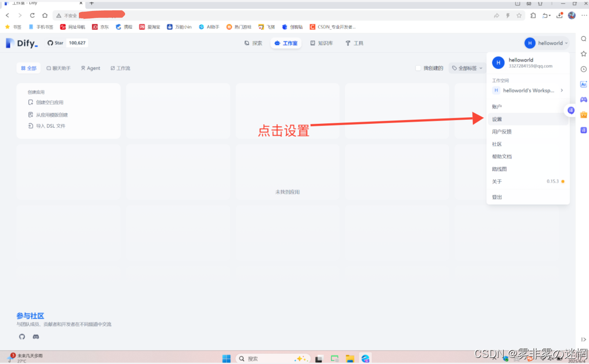Image resolution: width=589 pixels, height=364 pixels.
Task: Go to the browser home page
Action: coord(45,15)
